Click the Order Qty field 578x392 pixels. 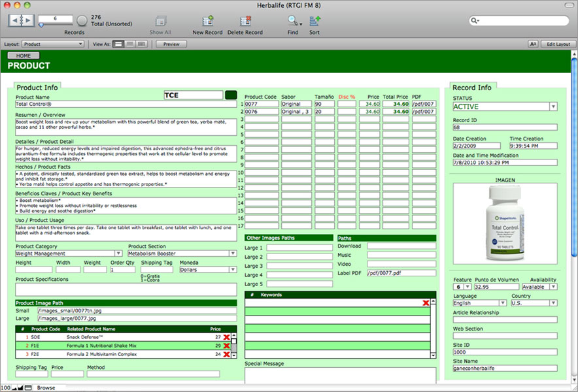[122, 270]
